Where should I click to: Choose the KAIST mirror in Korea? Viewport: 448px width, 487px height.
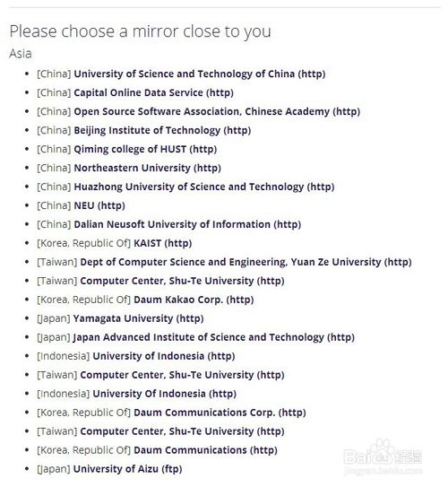coord(162,243)
